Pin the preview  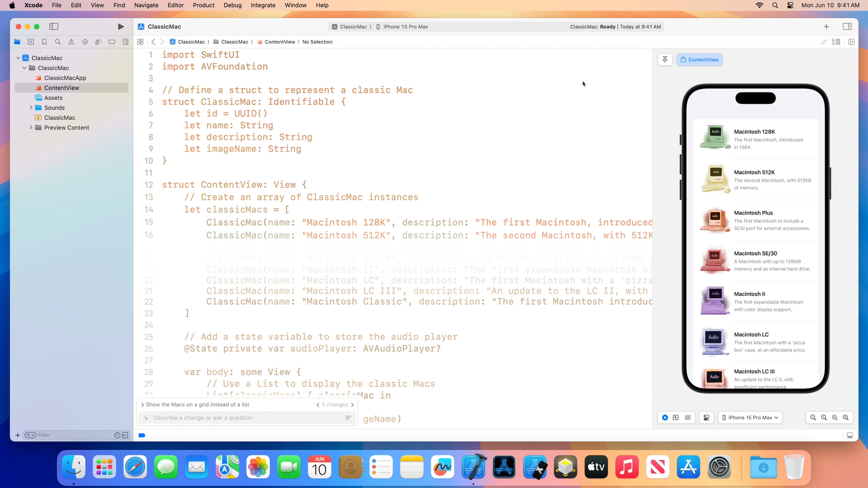pyautogui.click(x=665, y=60)
